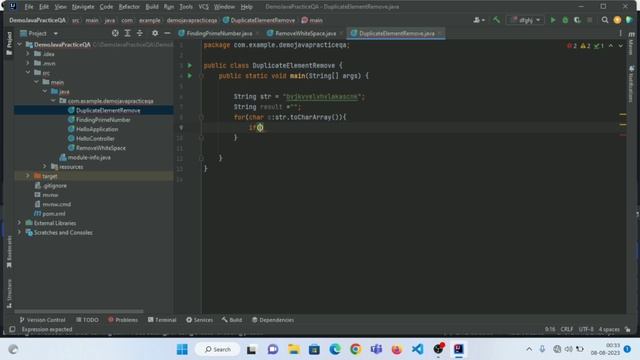Open taskbar Search box
640x360 pixels.
pos(218,349)
